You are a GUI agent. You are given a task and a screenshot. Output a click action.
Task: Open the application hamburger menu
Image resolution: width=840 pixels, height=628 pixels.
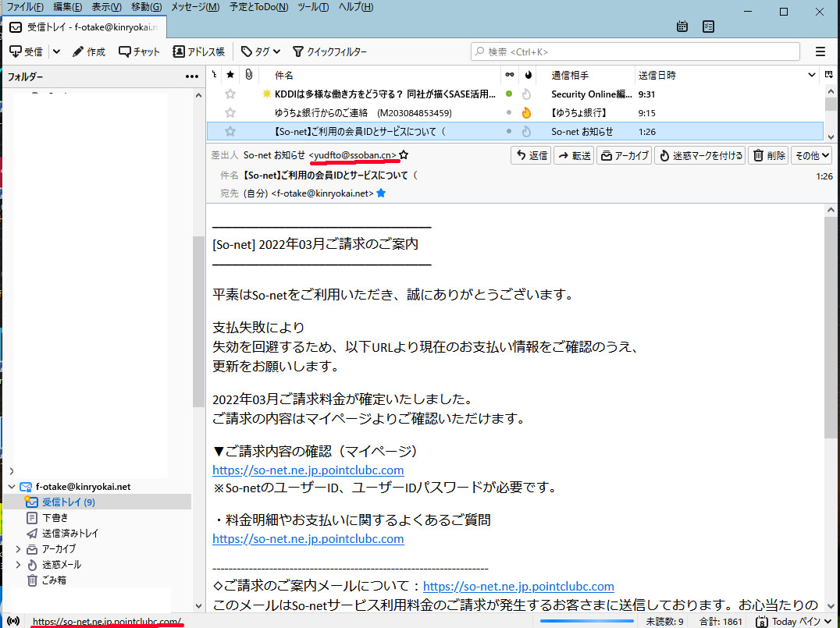click(820, 51)
